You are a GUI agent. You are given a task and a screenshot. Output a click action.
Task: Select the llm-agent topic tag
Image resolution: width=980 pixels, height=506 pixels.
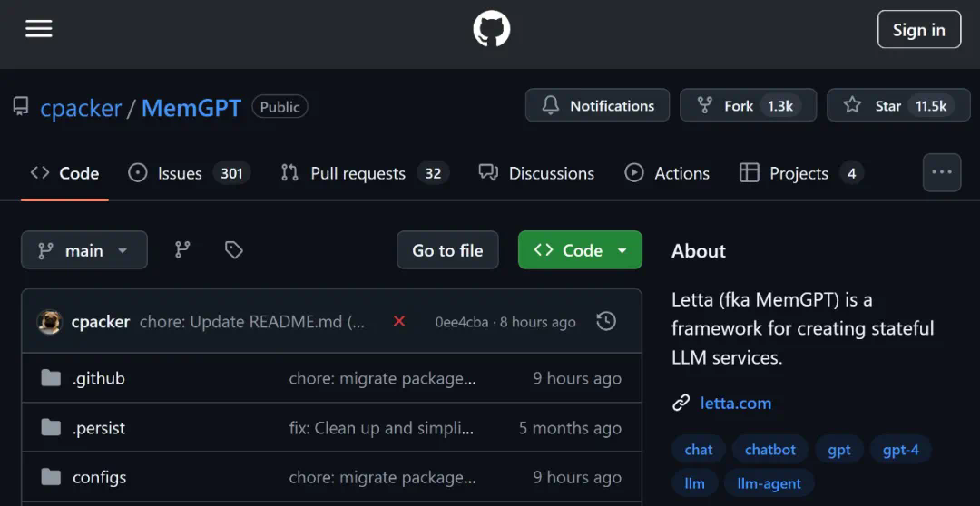pyautogui.click(x=769, y=483)
